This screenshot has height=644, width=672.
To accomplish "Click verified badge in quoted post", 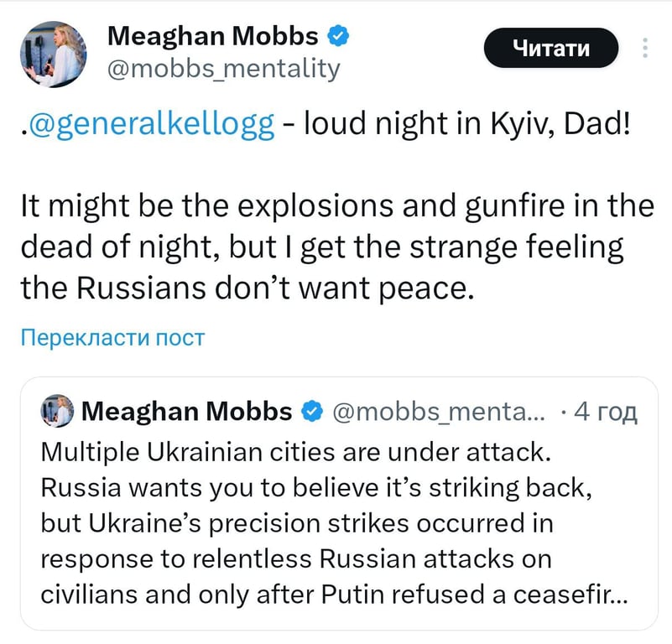I will [312, 412].
